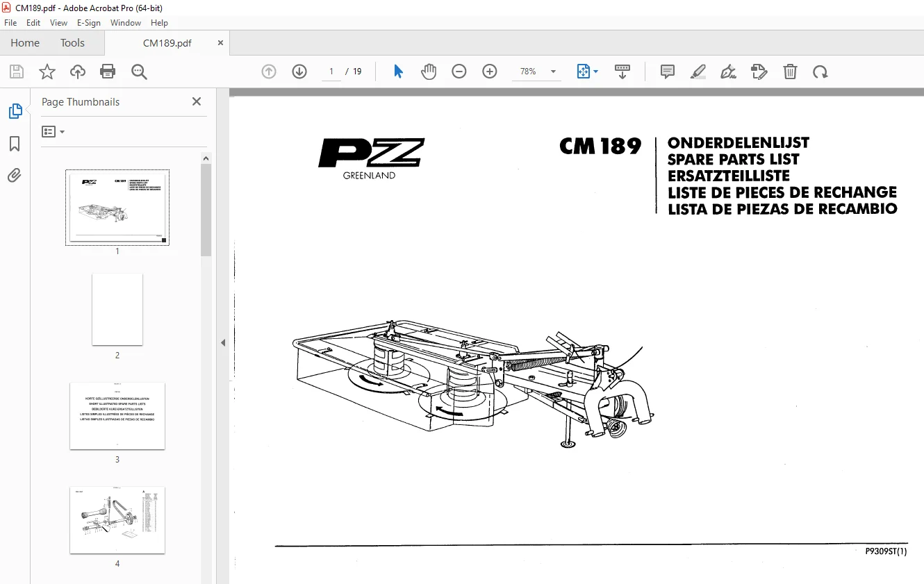Click the keyboard scroll-down toolbar icon
Image resolution: width=924 pixels, height=584 pixels.
click(622, 72)
